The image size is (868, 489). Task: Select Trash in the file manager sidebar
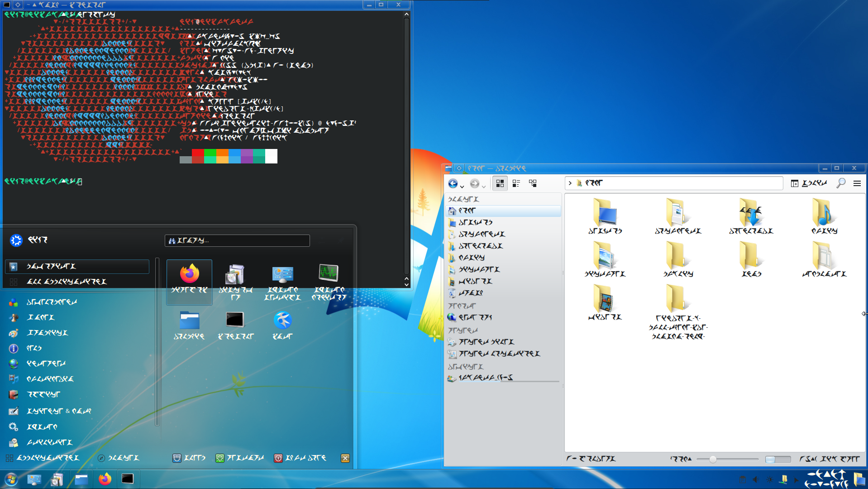471,293
